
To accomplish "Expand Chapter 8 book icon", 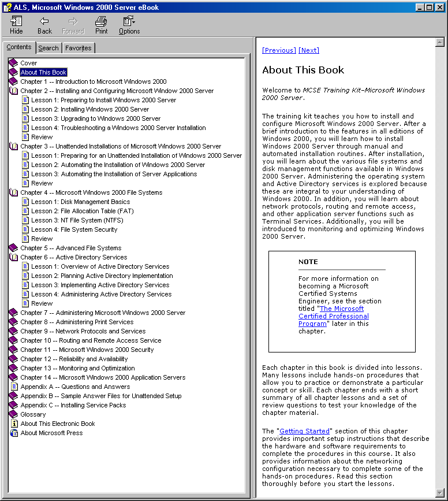I will coord(13,322).
